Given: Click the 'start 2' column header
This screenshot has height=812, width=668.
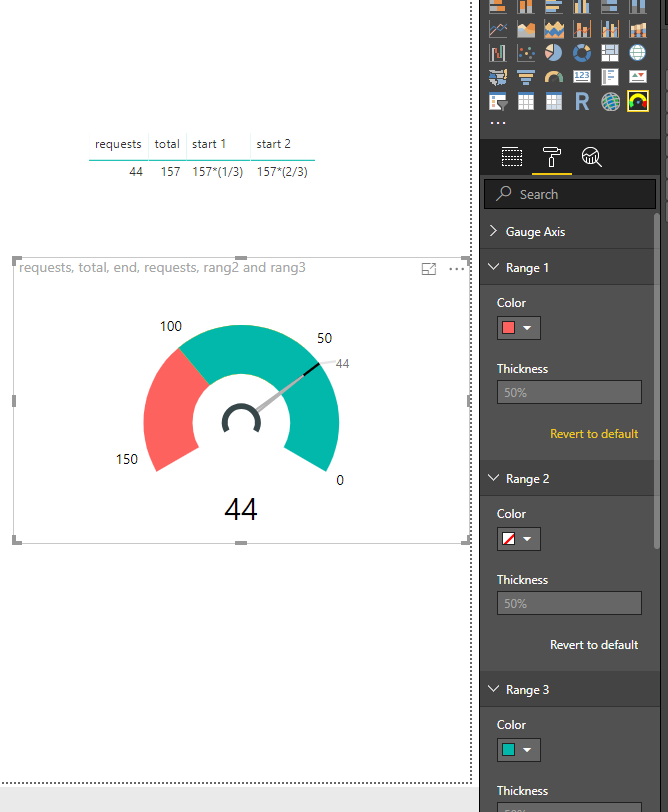Looking at the screenshot, I should [273, 144].
